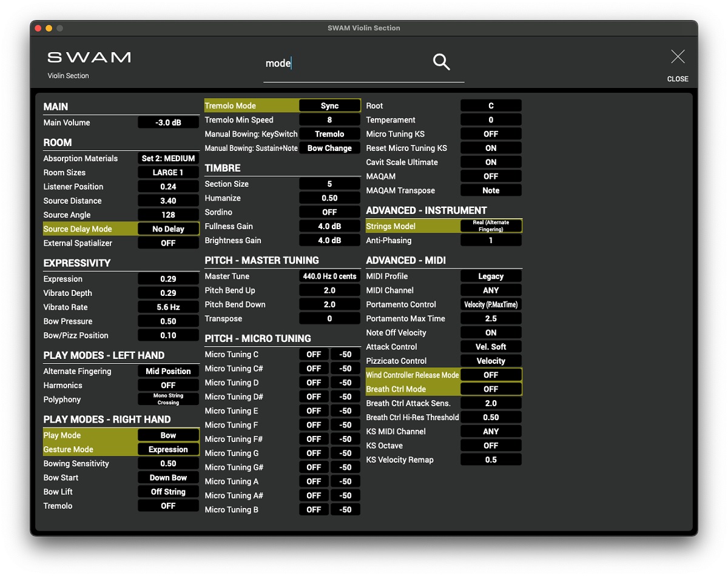Viewport: 728px width, 576px height.
Task: Open Portamento Control 'Velocity (P.MaxTime)' selector
Action: click(491, 304)
